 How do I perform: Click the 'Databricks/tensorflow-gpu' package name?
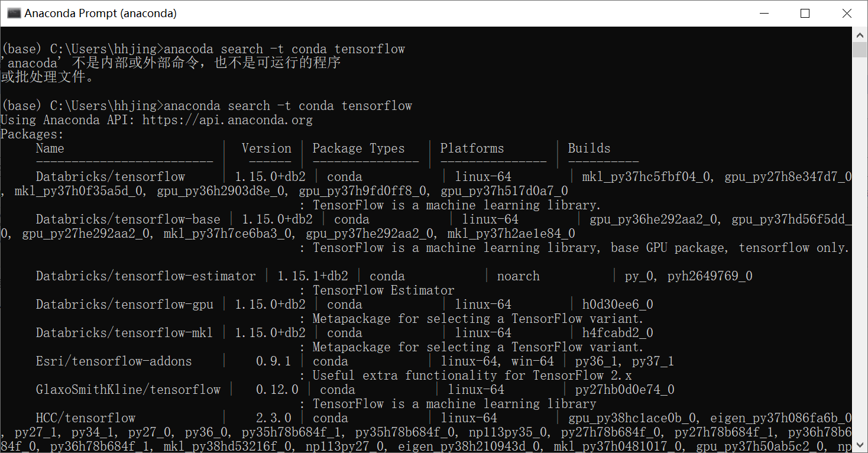124,305
